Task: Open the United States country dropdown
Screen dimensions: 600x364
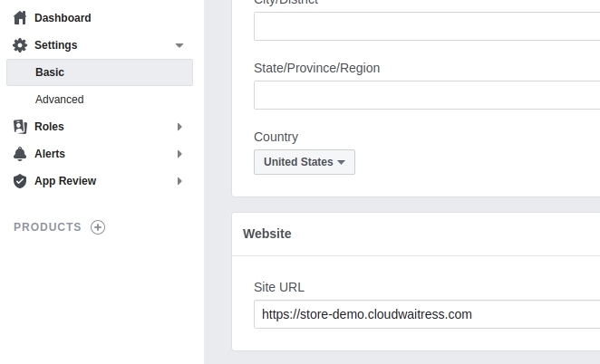Action: point(305,162)
